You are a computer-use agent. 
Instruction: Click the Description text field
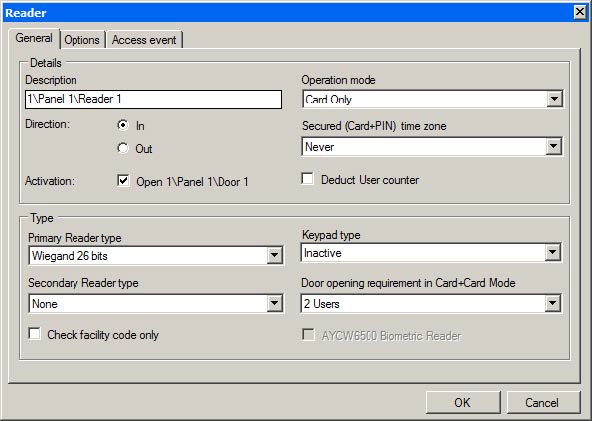153,99
